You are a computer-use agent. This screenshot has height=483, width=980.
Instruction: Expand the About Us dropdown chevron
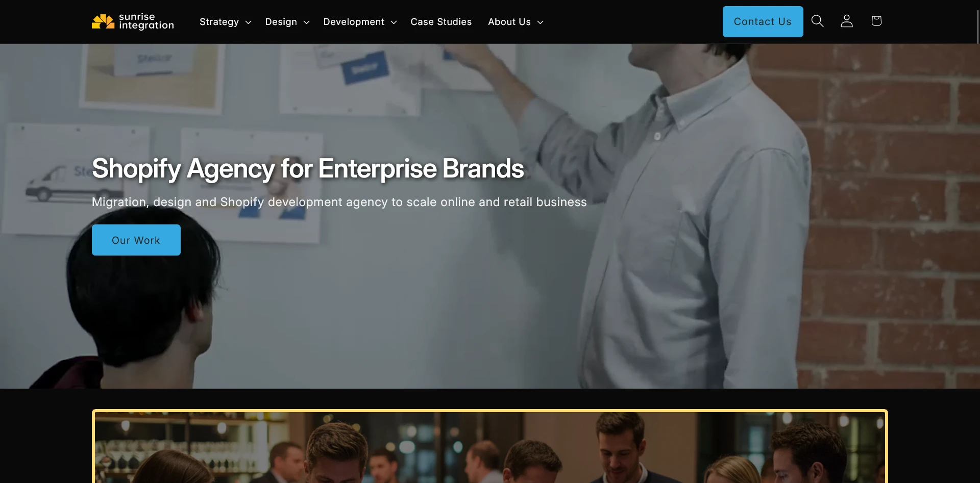[x=540, y=22]
